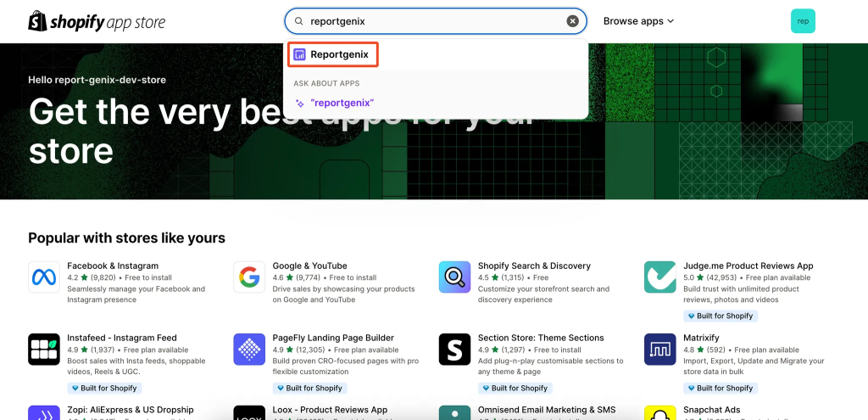Click Built for Shopify badge under PageFly
Viewport: 868px width, 420px height.
tap(309, 388)
